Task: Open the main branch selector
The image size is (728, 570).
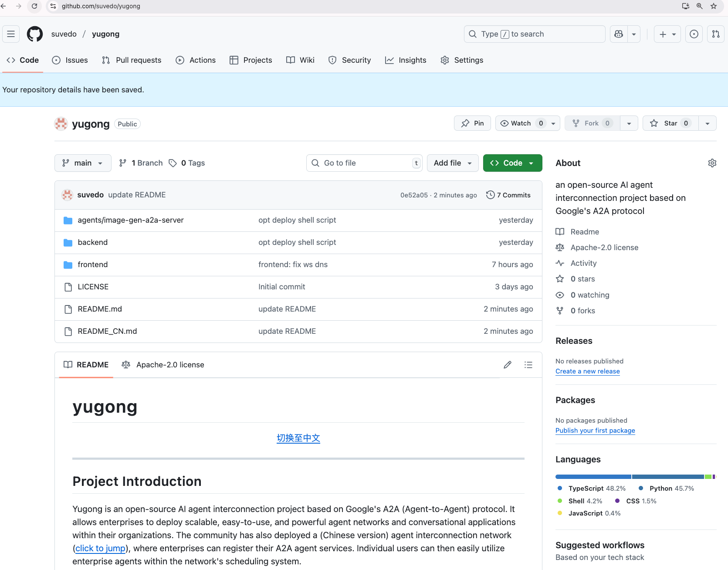Action: pyautogui.click(x=83, y=163)
